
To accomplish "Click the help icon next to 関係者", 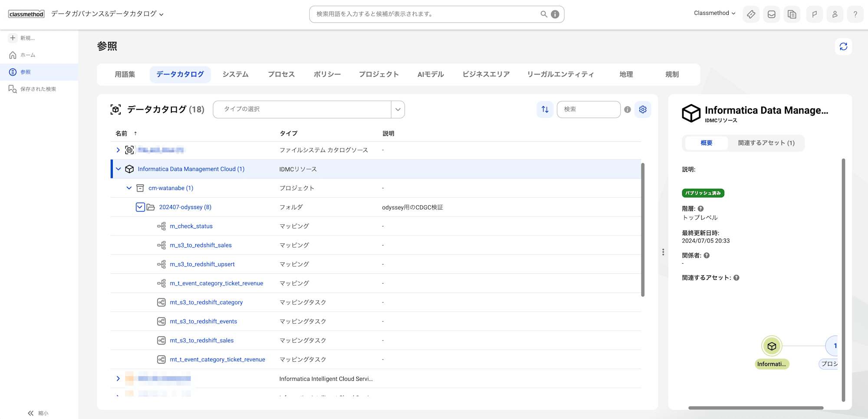I will tap(707, 255).
